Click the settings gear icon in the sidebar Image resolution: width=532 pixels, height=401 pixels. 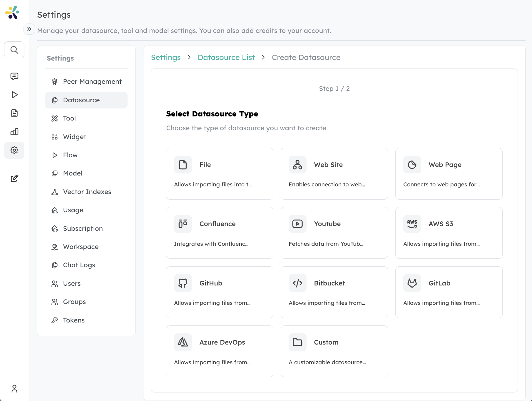click(x=14, y=150)
